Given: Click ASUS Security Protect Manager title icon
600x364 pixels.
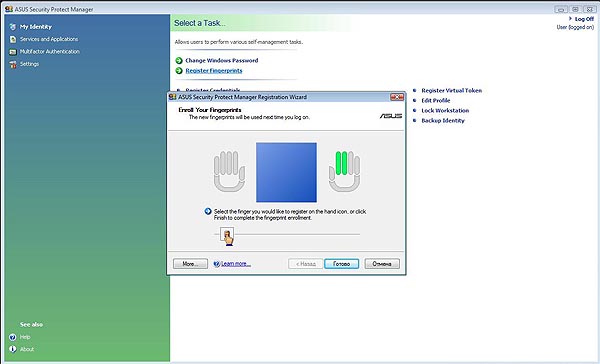Looking at the screenshot, I should (8, 9).
